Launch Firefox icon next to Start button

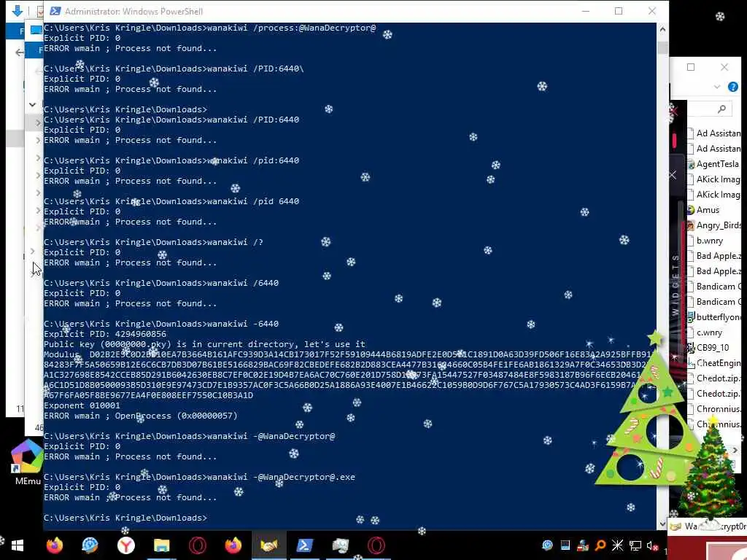point(54,545)
